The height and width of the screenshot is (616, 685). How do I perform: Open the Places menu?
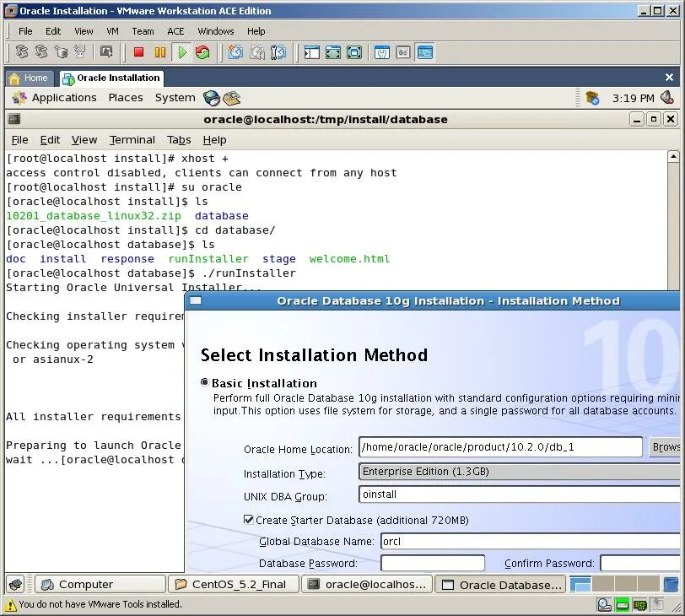126,97
